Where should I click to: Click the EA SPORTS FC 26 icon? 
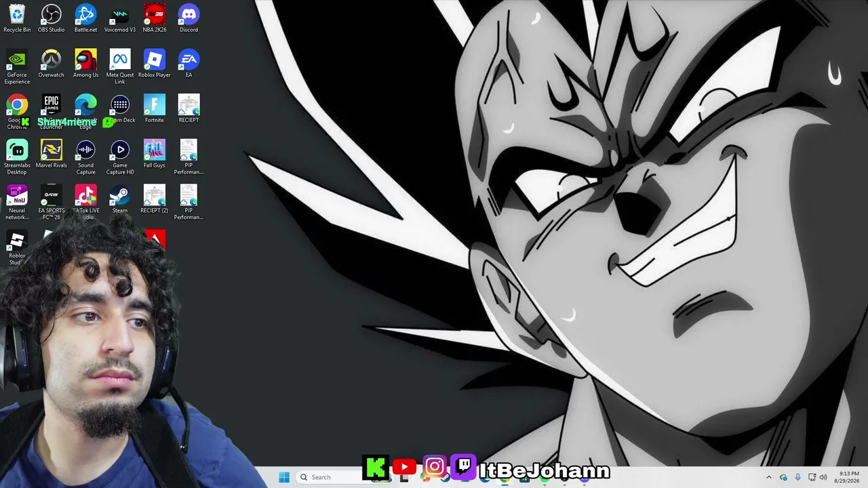tap(52, 203)
